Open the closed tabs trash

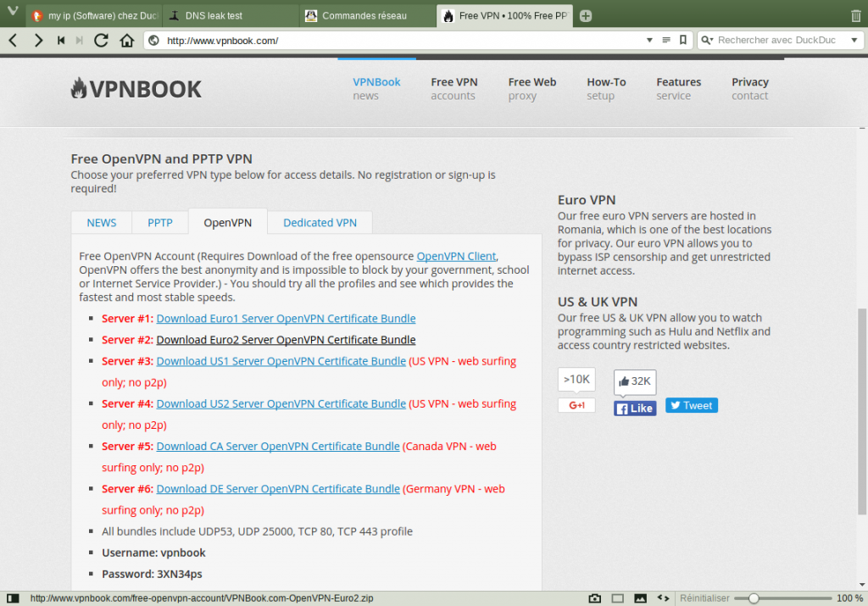tap(856, 16)
